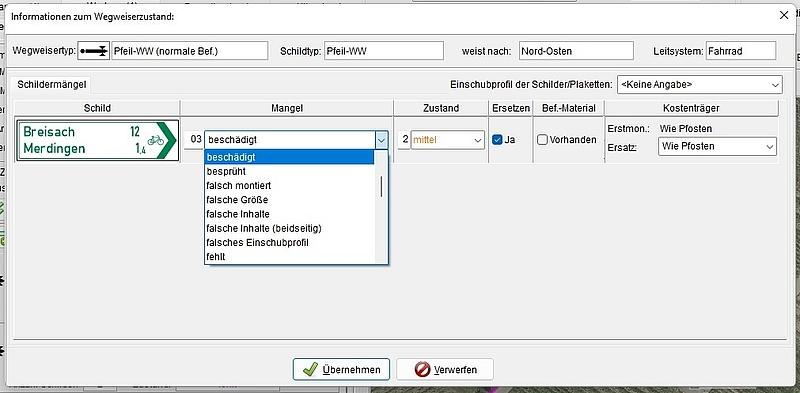Click the Schild column header
Viewport: 800px width, 393px height.
tap(97, 108)
